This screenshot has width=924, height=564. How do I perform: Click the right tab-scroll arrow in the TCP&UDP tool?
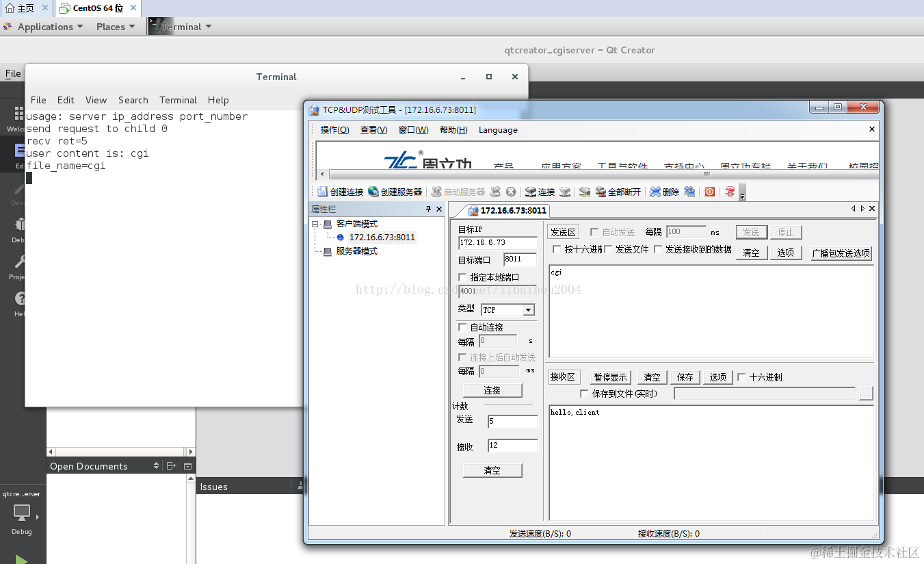[x=862, y=209]
